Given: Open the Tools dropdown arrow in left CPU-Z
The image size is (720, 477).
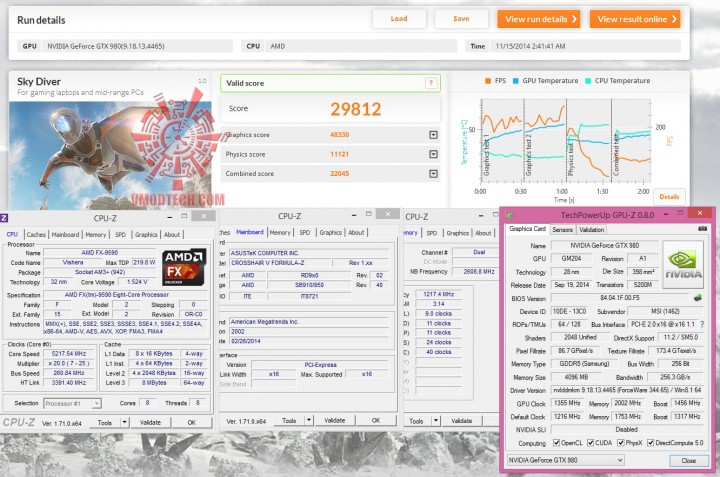Looking at the screenshot, I should (x=124, y=422).
